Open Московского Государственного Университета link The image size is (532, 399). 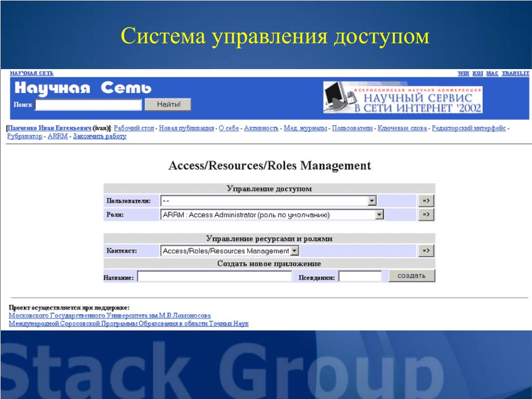pos(110,315)
